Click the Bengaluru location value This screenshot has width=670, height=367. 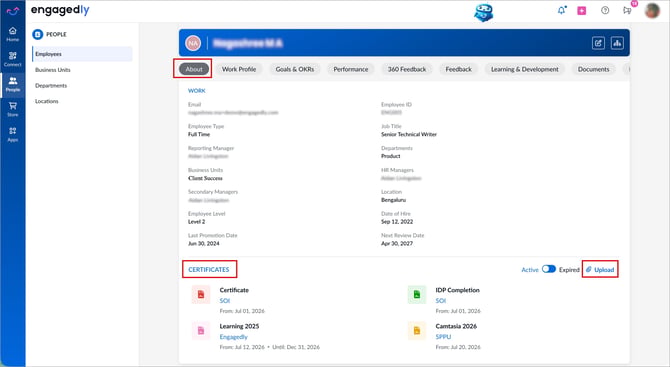click(394, 200)
